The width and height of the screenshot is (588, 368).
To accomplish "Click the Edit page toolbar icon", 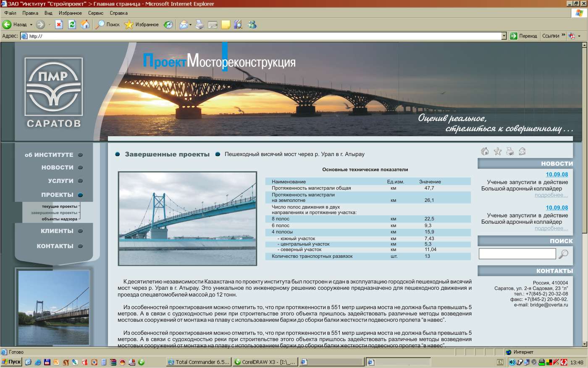I will (x=213, y=24).
